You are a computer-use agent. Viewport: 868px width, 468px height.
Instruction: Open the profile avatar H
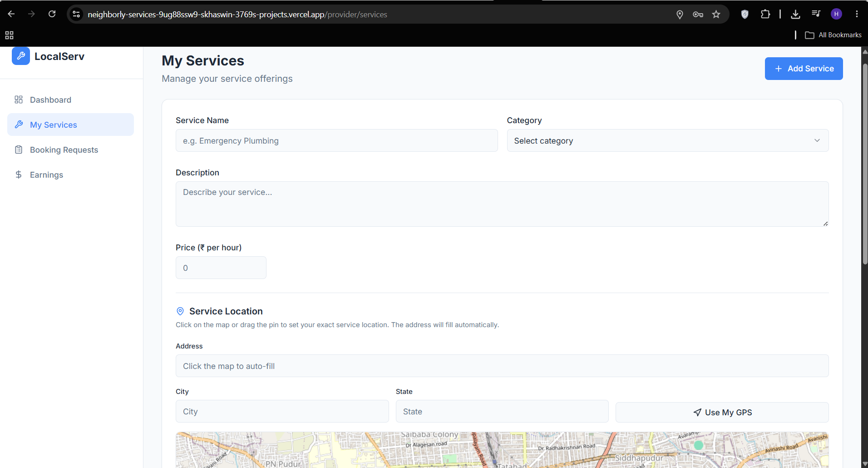tap(836, 14)
